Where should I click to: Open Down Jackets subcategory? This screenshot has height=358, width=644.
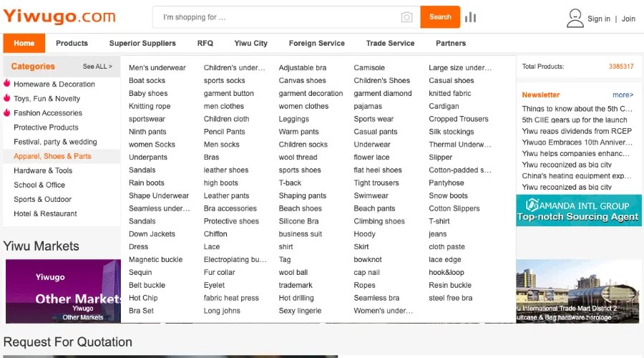152,234
